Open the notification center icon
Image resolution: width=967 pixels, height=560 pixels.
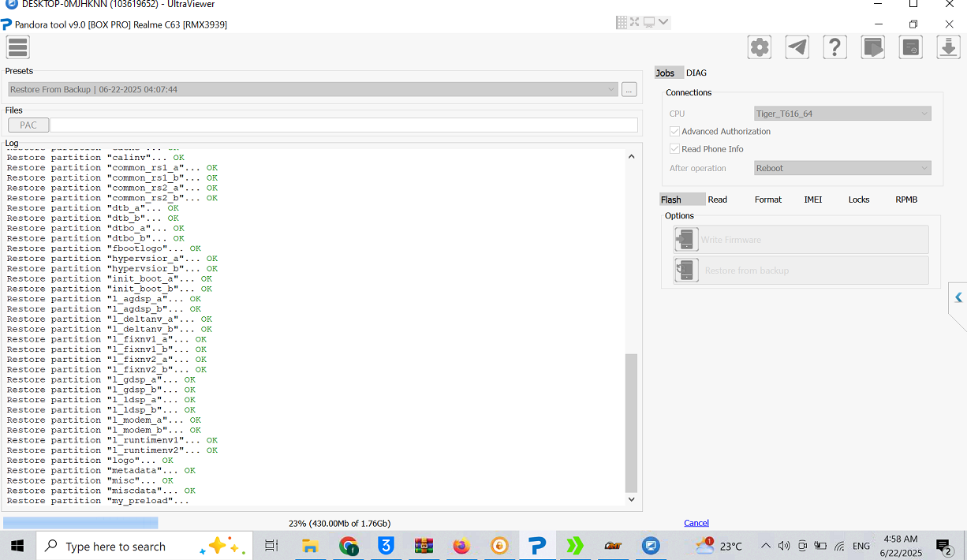[x=944, y=546]
